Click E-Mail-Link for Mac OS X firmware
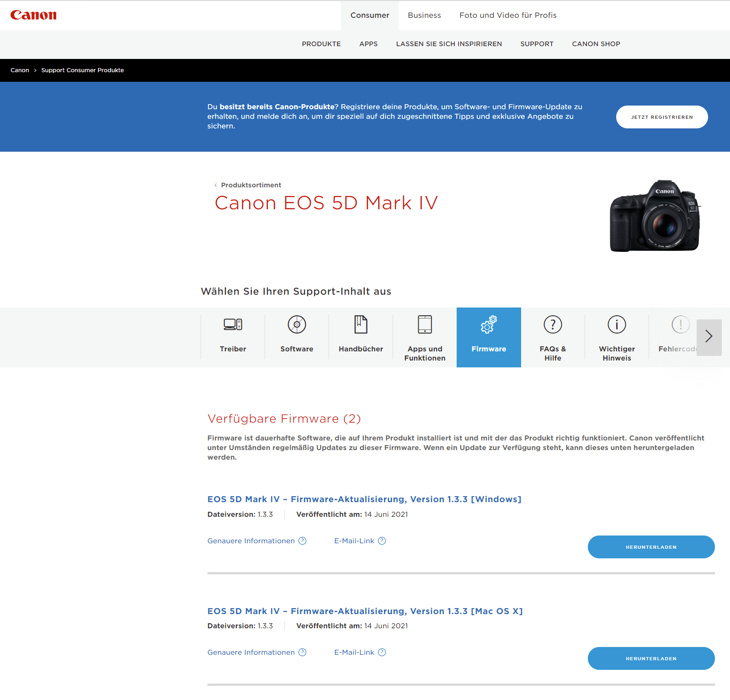The height and width of the screenshot is (700, 730). point(360,652)
